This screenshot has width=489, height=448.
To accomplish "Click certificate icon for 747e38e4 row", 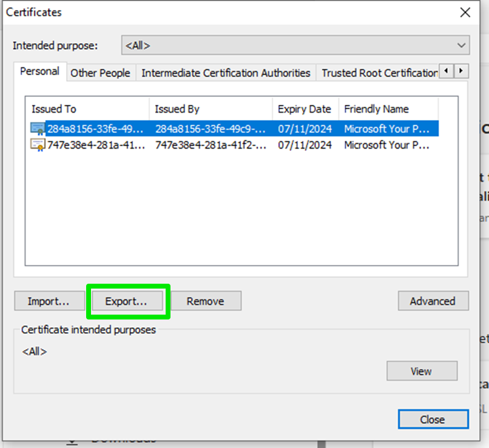I will click(38, 145).
